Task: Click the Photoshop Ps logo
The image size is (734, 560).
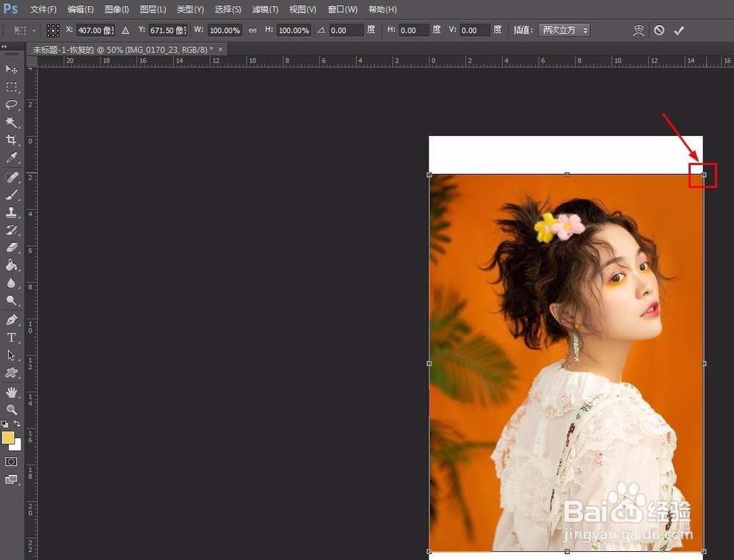Action: (10, 8)
